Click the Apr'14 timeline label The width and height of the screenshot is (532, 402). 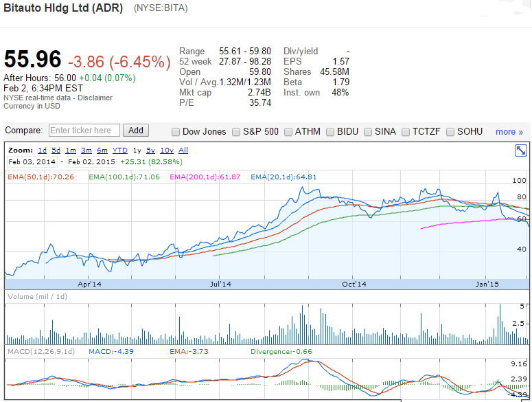pos(89,284)
